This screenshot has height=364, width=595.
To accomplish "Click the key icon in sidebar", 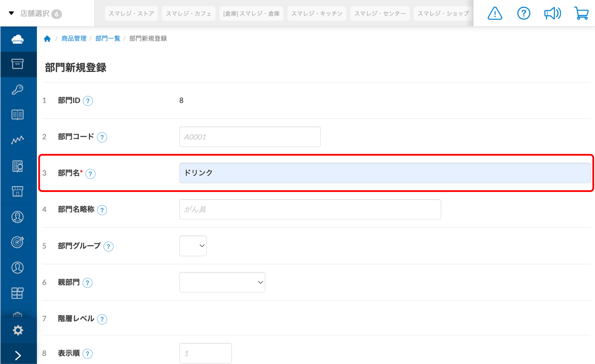I will point(18,89).
